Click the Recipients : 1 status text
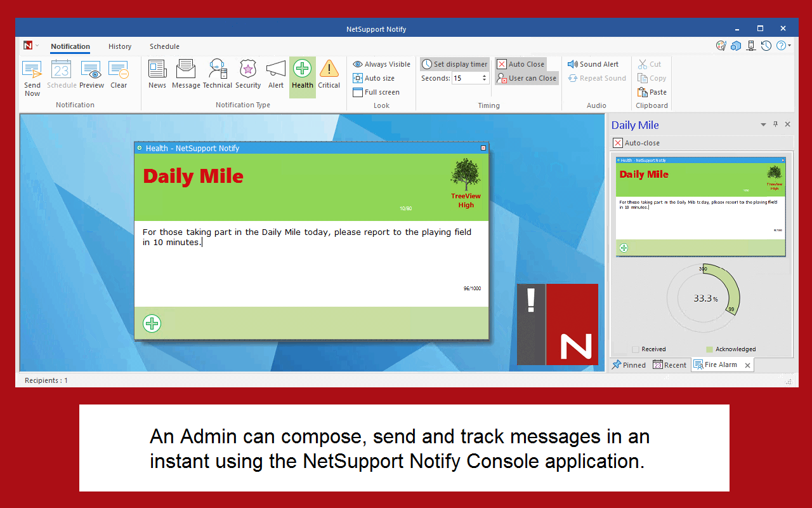The width and height of the screenshot is (812, 508). point(46,380)
